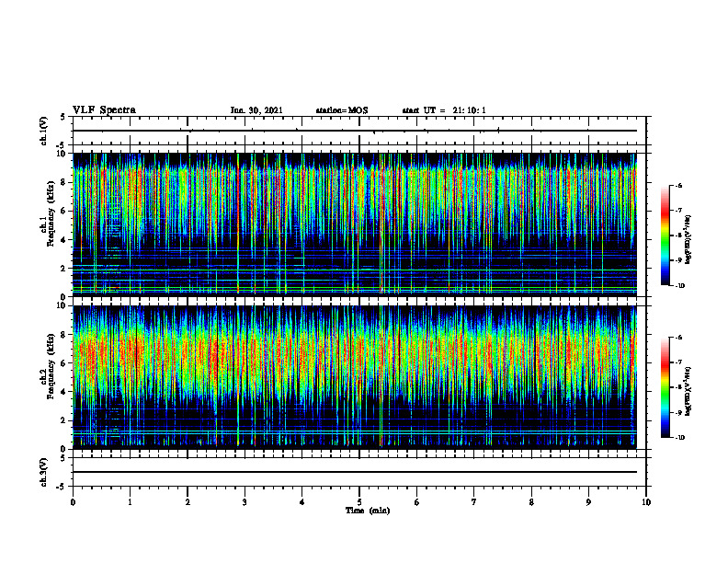
Task: Click time axis tick label '9'
Action: point(588,502)
